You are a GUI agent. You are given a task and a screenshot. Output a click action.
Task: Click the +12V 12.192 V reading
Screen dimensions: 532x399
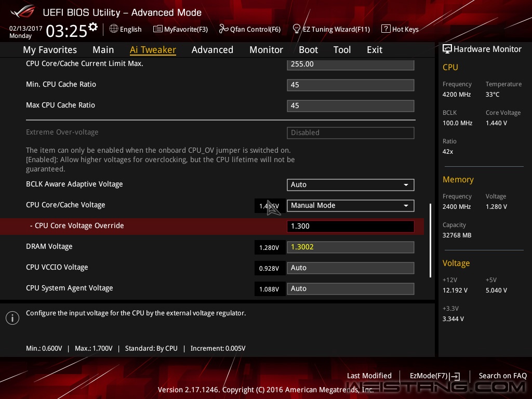click(x=455, y=290)
